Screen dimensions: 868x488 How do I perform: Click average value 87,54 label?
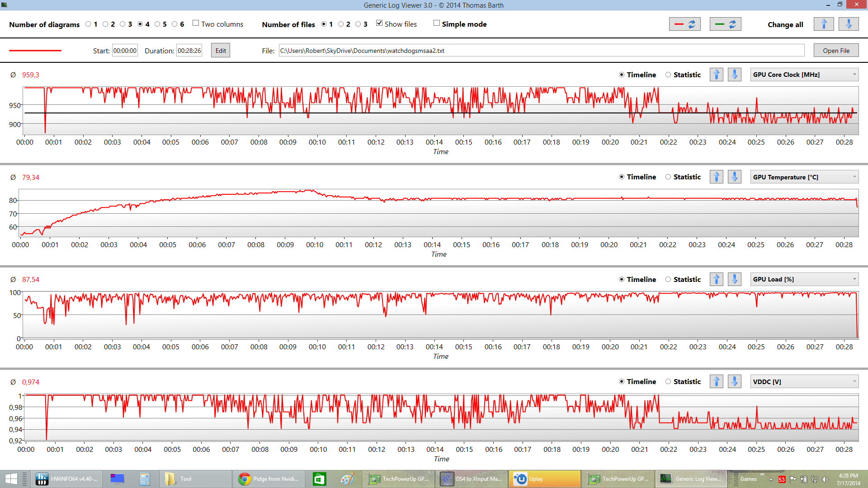pyautogui.click(x=30, y=280)
